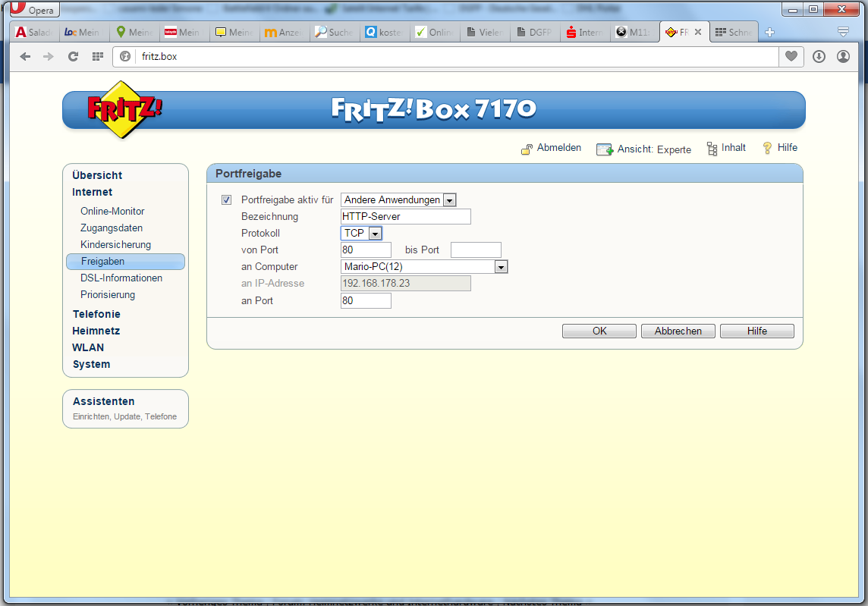The height and width of the screenshot is (606, 868).
Task: Toggle Portfreigabe aktiv für checkbox
Action: coord(226,199)
